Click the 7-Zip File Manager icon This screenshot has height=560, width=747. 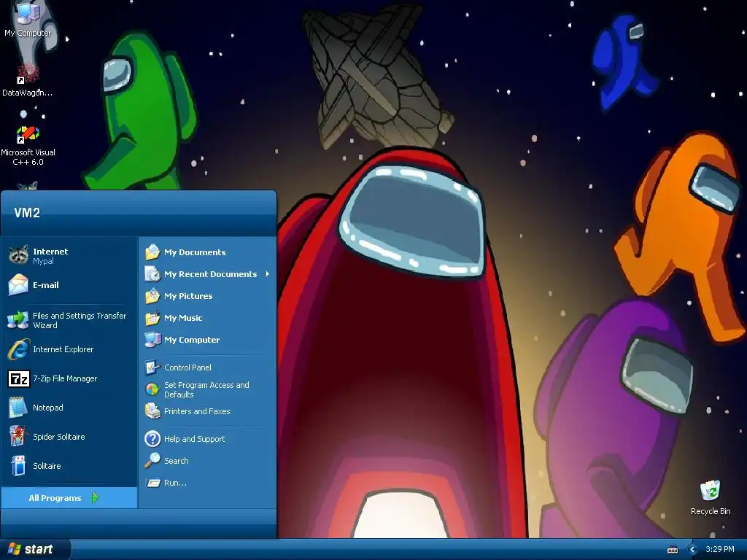tap(18, 378)
